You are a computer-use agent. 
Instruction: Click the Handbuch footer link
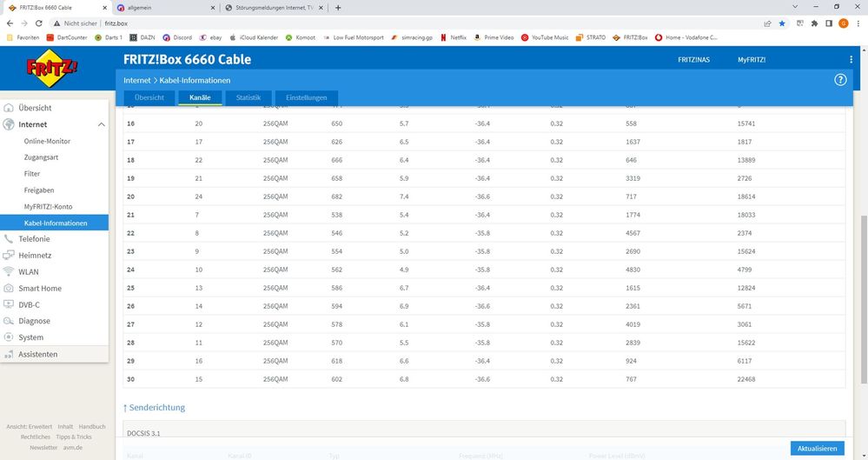[92, 427]
